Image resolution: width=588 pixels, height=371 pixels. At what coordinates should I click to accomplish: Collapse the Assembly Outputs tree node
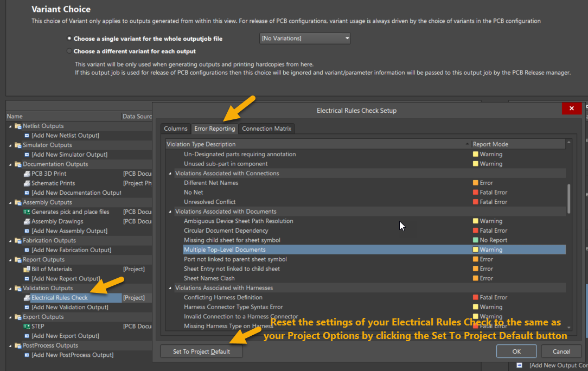(10, 203)
